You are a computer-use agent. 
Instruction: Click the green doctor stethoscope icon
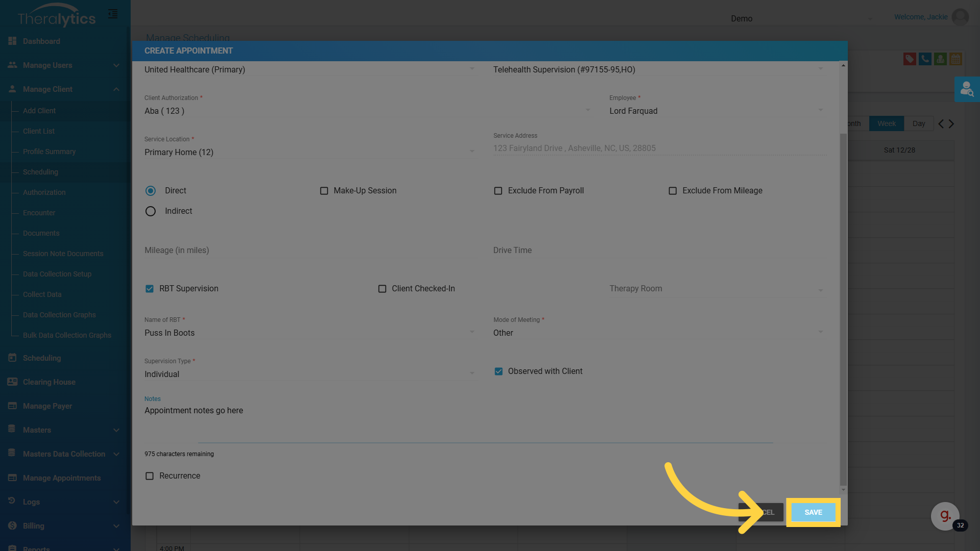(x=940, y=59)
